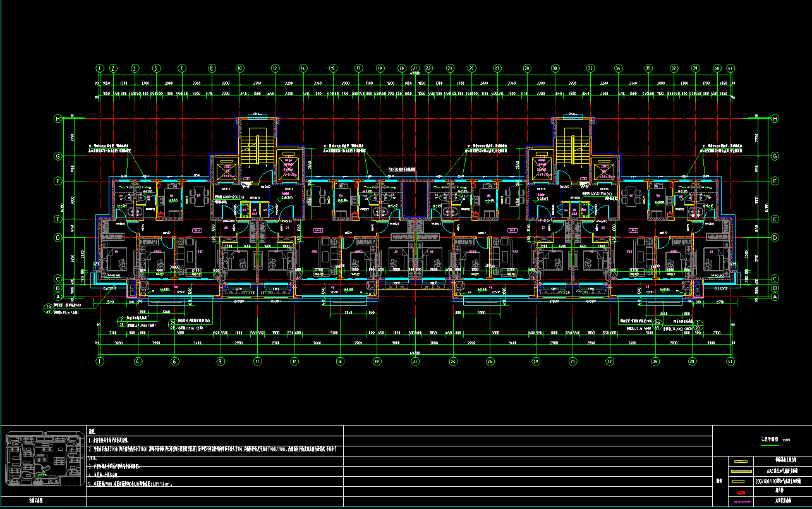Select axis bubble 10 above the plan
812x509 pixels.
(239, 68)
